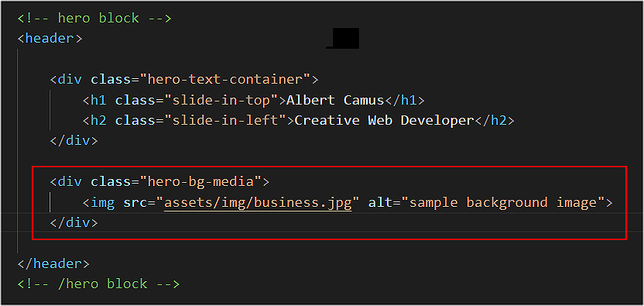Click the opening header tag
Viewport: 644px width, 306px height.
tap(50, 39)
